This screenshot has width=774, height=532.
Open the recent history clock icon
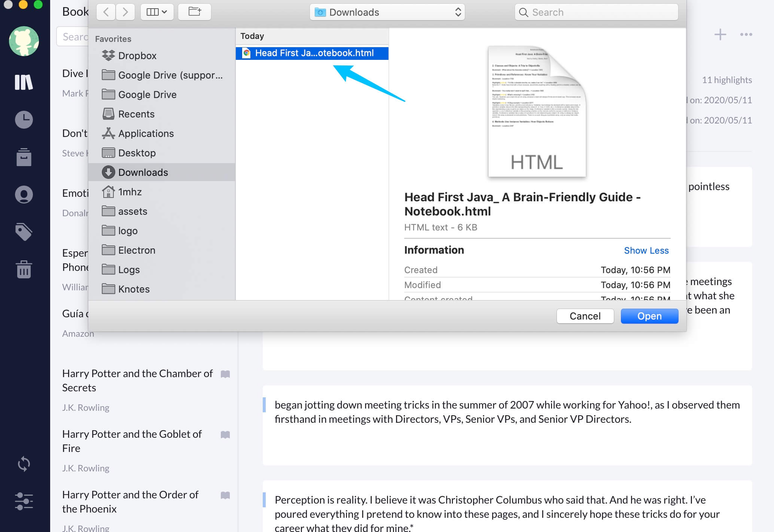click(24, 119)
